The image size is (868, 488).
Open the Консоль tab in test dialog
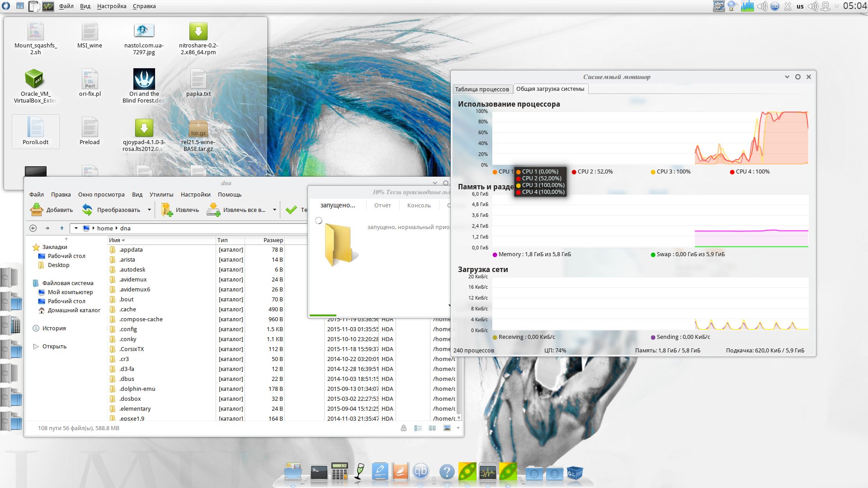(419, 205)
